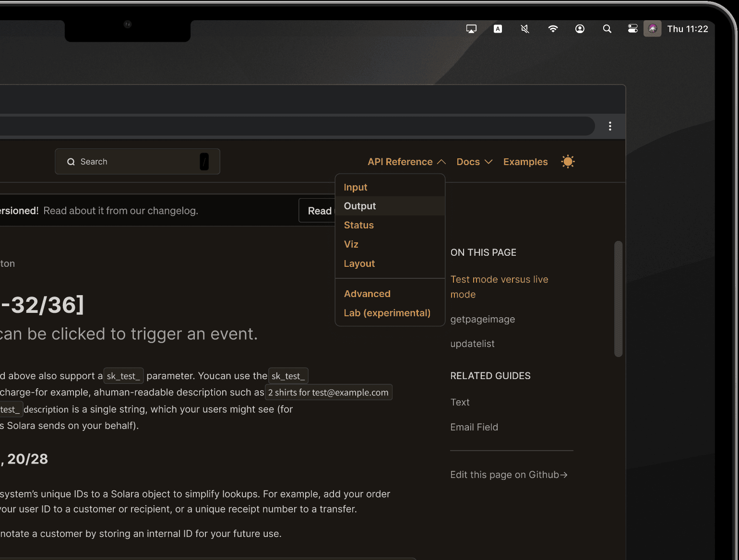Screen dimensions: 739x560
Task: Jump to Test mode versus live mode
Action: click(x=499, y=287)
